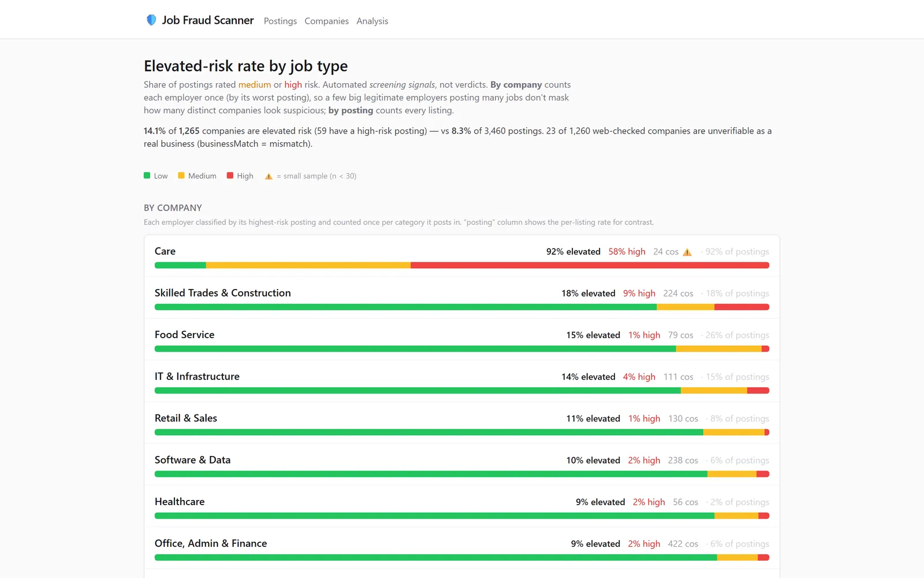Viewport: 924px width, 578px height.
Task: Click '92% elevated' in Care row
Action: 573,251
